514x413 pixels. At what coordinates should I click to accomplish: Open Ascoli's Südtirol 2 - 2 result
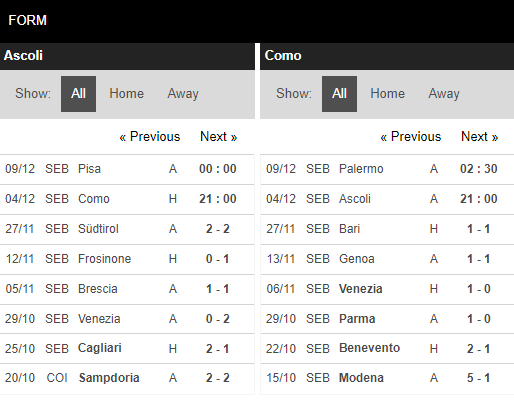pos(127,229)
